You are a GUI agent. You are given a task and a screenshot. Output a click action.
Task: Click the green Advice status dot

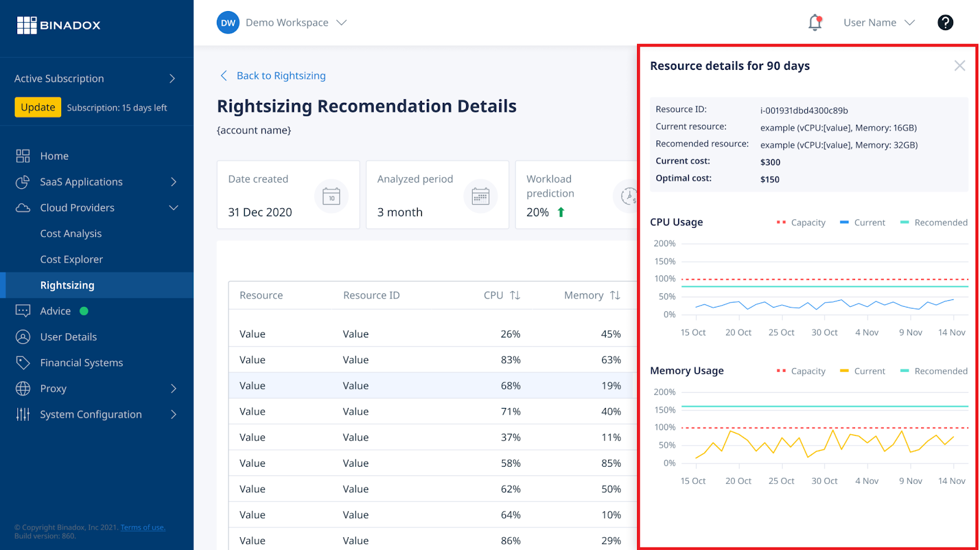click(84, 311)
